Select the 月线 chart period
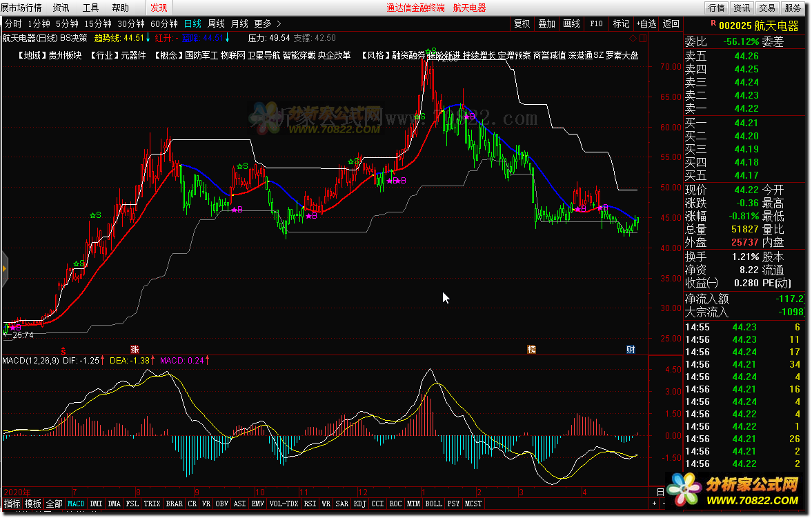This screenshot has width=812, height=518. pos(239,24)
